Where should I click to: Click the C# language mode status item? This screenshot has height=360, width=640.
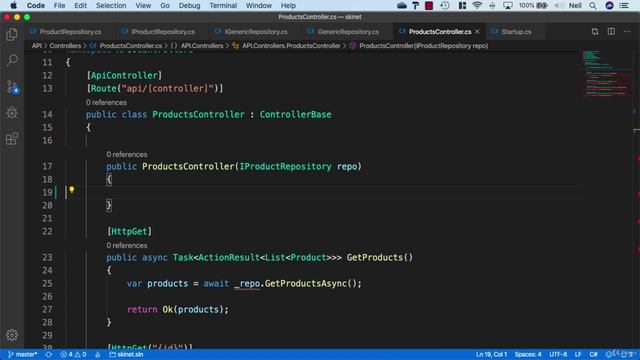point(593,354)
